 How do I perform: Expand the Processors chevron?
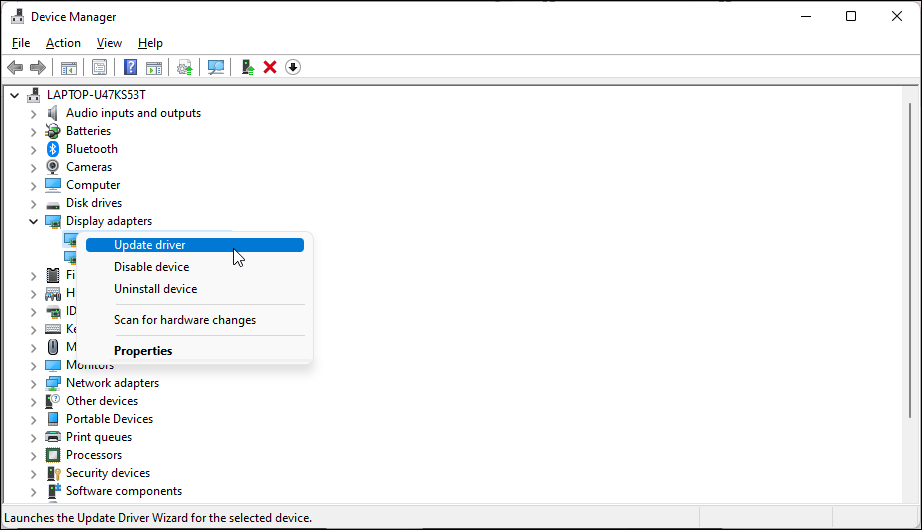[x=34, y=456]
